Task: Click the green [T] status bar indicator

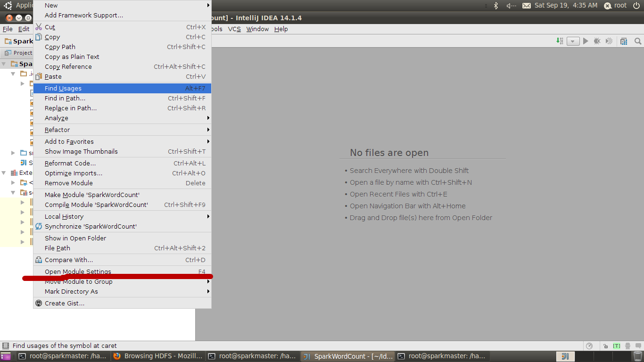Action: point(617,346)
